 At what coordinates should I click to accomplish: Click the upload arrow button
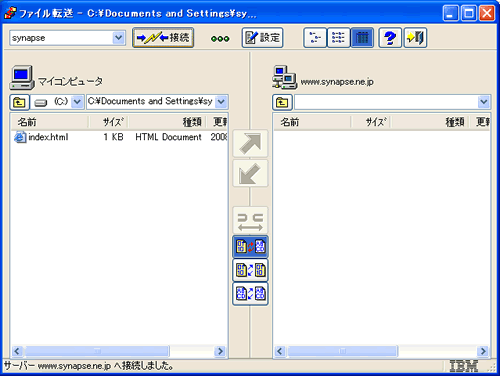pos(250,144)
